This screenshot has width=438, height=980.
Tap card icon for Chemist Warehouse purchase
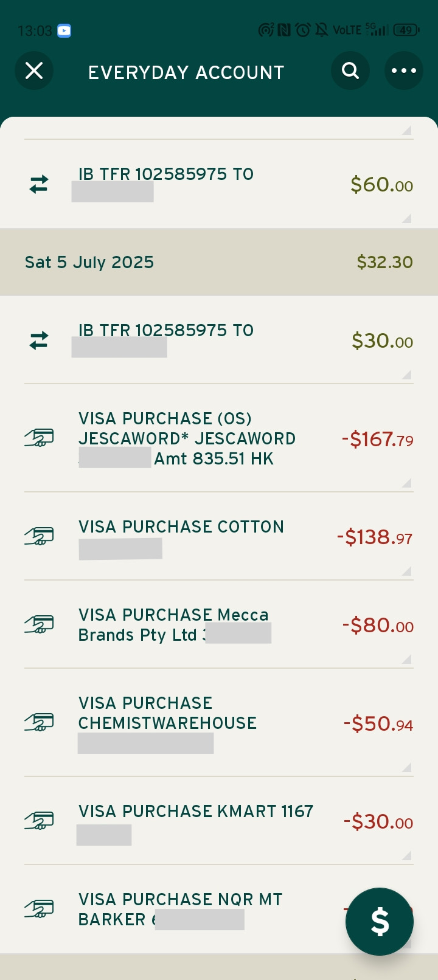click(39, 722)
